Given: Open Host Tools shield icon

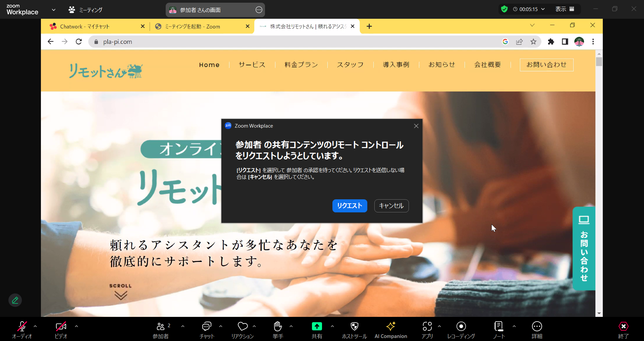Looking at the screenshot, I should 354,327.
